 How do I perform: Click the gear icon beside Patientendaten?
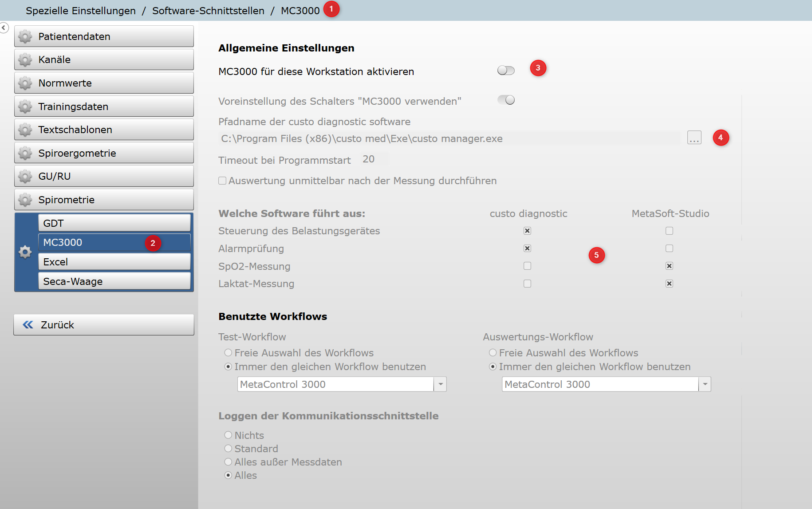click(25, 36)
